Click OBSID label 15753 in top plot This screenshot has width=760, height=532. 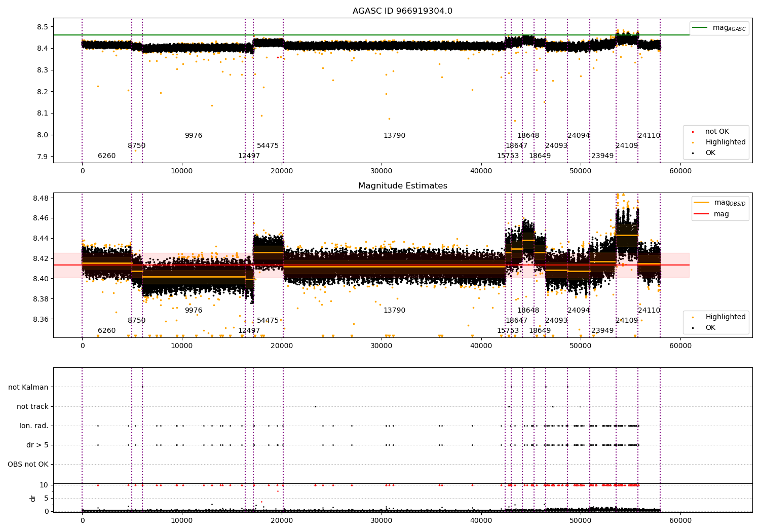[508, 156]
